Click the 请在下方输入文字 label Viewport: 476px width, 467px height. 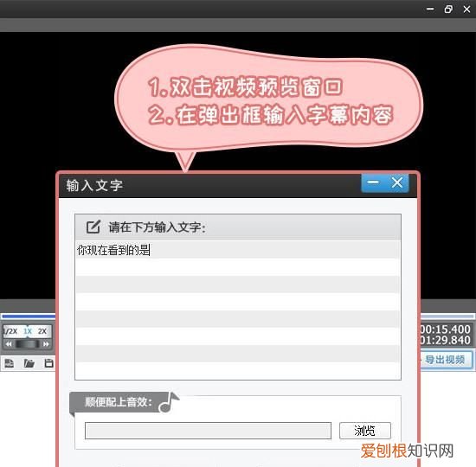pyautogui.click(x=157, y=227)
